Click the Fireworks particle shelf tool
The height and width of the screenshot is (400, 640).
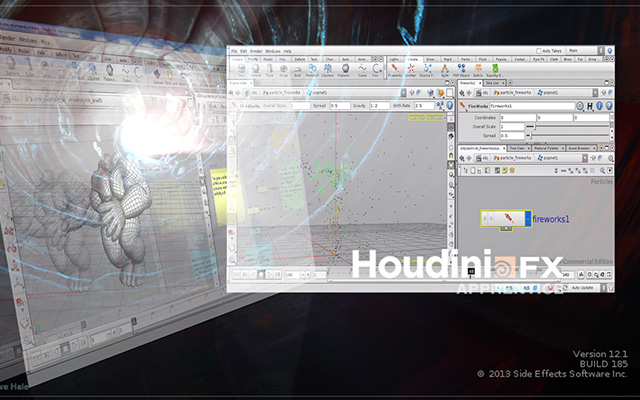pos(395,70)
